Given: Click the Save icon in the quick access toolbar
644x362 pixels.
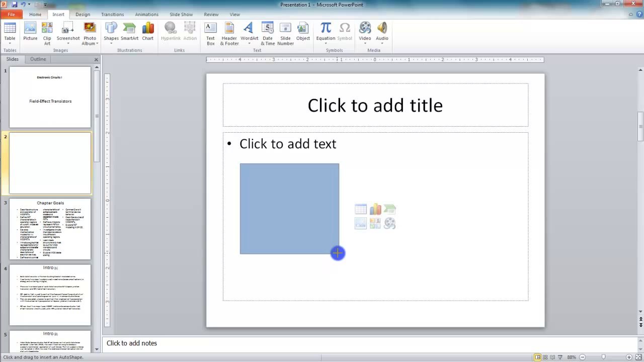Looking at the screenshot, I should click(15, 5).
